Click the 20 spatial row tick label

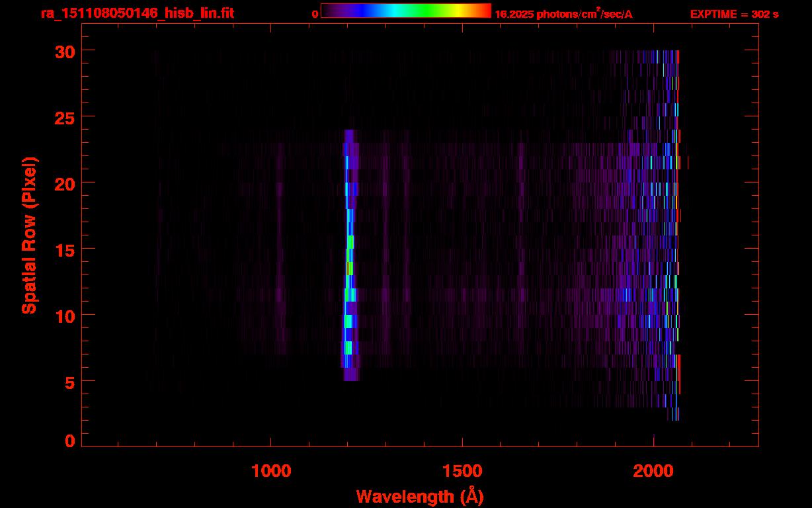click(65, 183)
